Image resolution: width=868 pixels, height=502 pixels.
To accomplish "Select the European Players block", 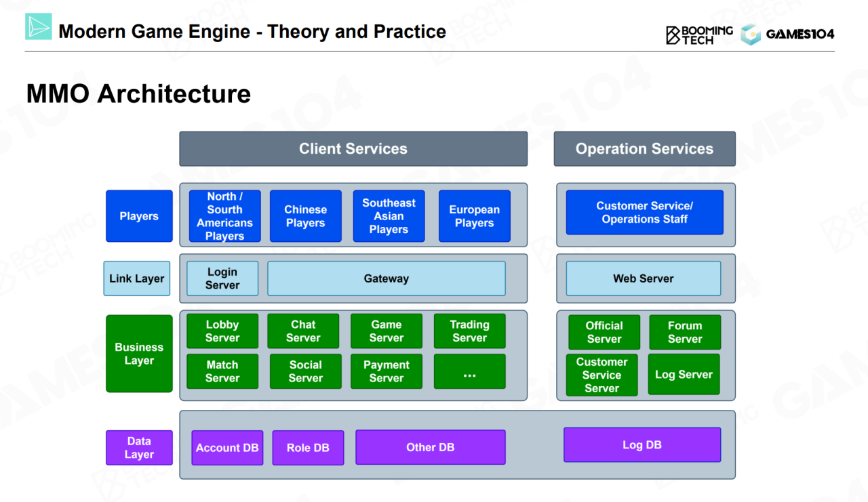I will 474,216.
